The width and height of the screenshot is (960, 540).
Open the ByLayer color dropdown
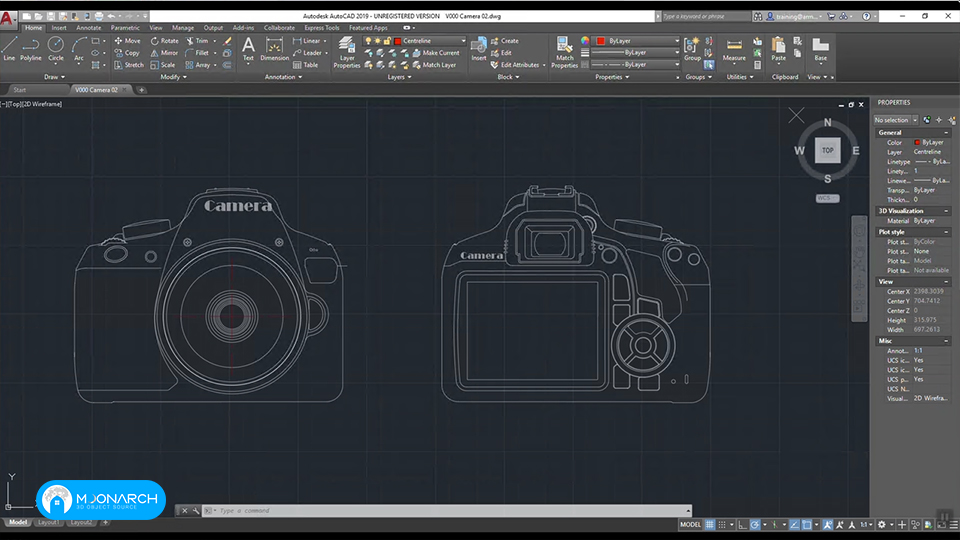[x=677, y=41]
